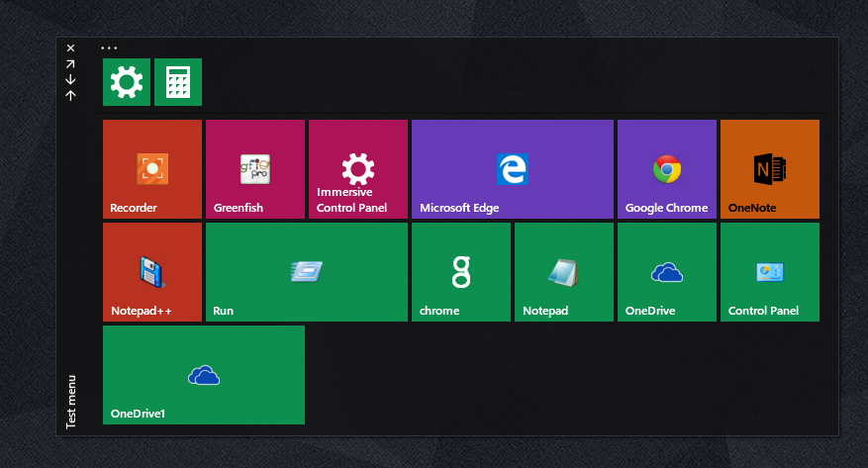Screen dimensions: 868x468
Task: Click the diagonal arrow expand button
Action: point(70,63)
